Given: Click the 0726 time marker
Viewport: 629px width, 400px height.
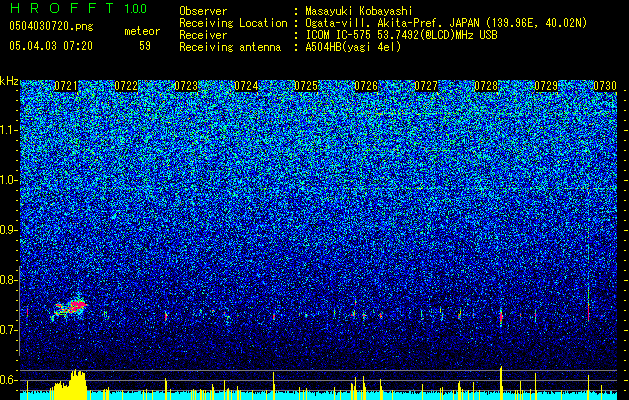Looking at the screenshot, I should 366,86.
